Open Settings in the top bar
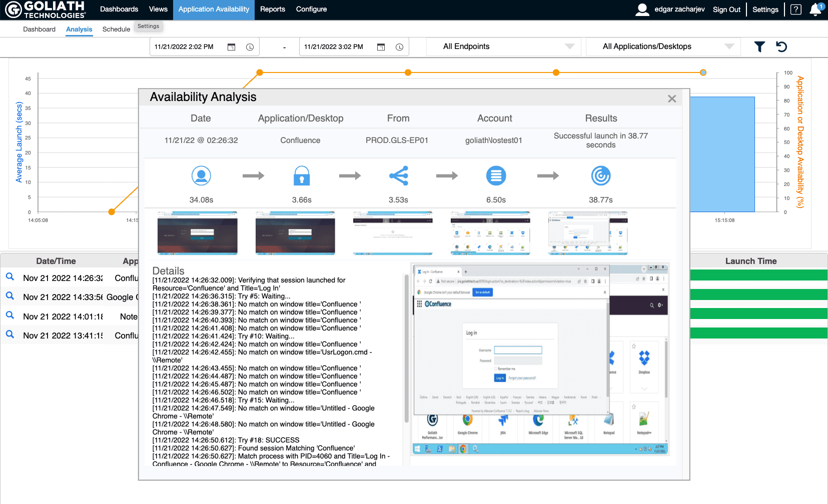This screenshot has height=504, width=828. [x=765, y=9]
